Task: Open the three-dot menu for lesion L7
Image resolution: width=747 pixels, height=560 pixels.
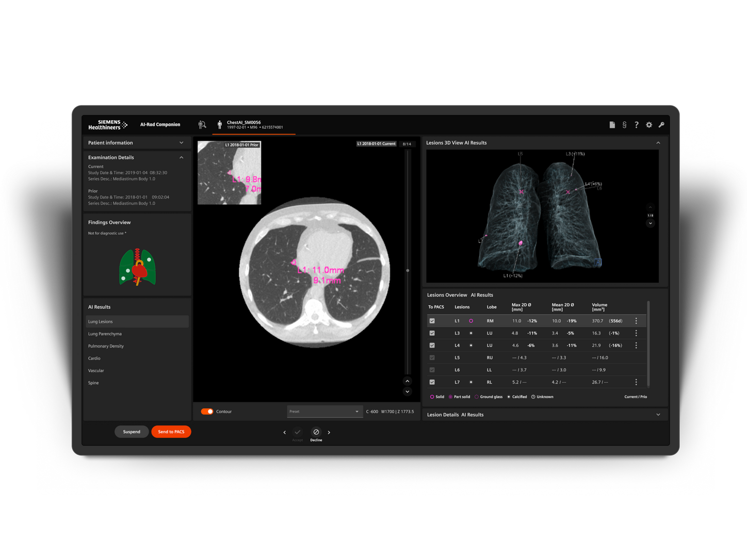Action: [636, 382]
